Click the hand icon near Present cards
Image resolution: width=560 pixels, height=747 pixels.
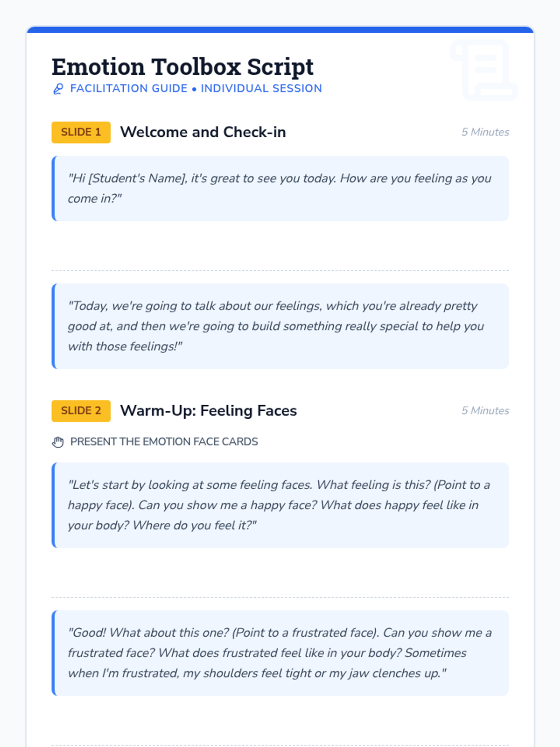(58, 442)
